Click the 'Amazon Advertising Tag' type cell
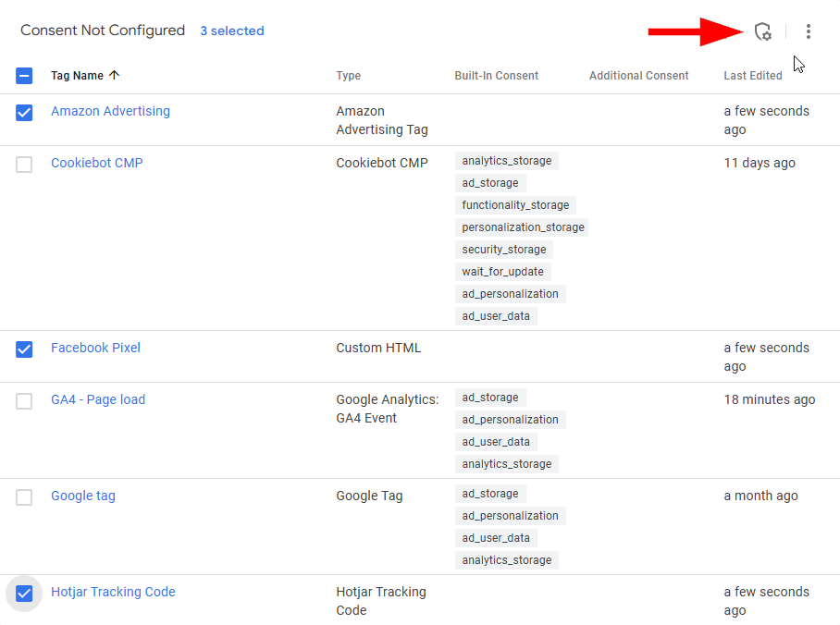840x625 pixels. (382, 120)
